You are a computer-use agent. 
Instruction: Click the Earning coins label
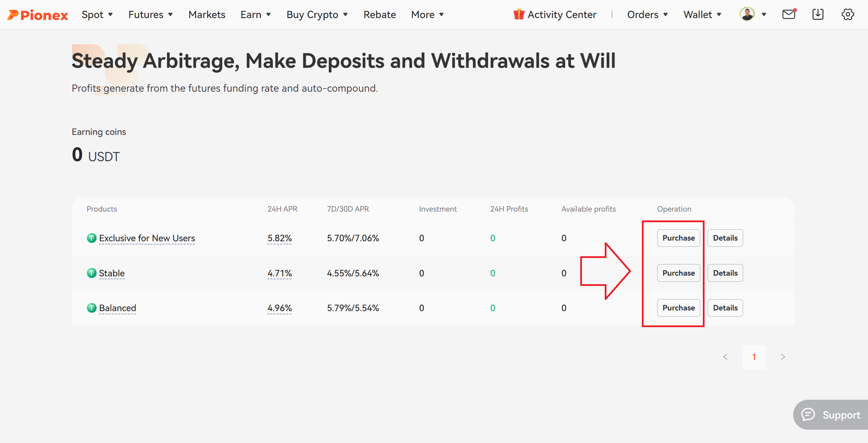pos(99,132)
